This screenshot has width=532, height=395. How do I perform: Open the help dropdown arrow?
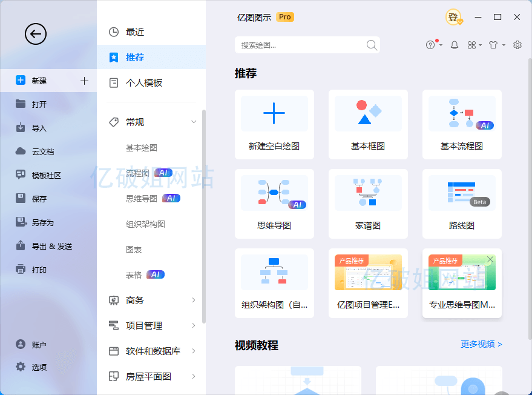coord(441,45)
